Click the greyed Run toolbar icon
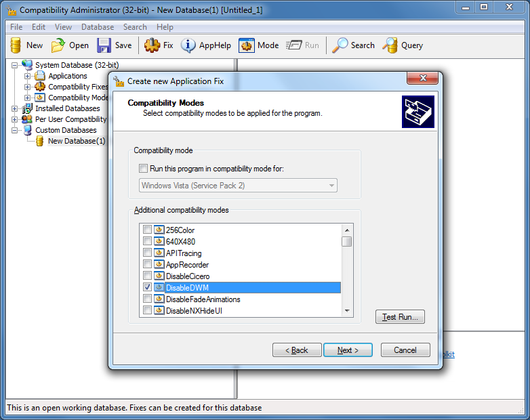The width and height of the screenshot is (530, 420). (293, 45)
